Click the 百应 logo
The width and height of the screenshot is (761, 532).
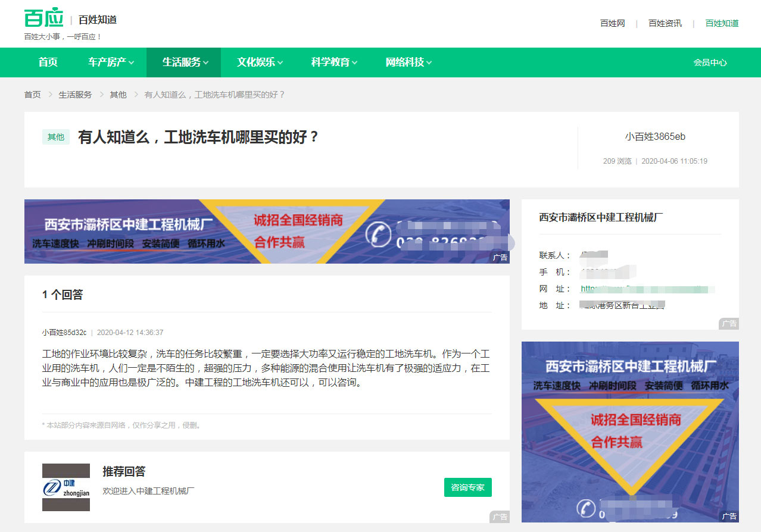coord(43,18)
